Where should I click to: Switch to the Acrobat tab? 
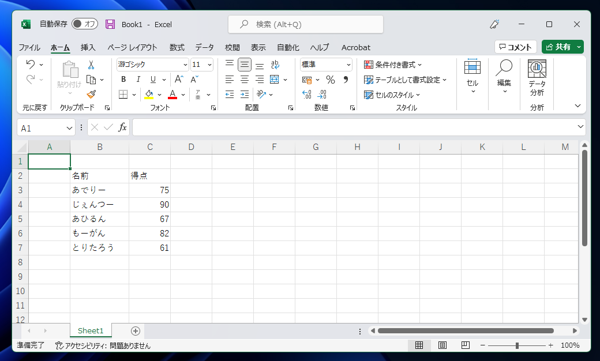[x=355, y=47]
